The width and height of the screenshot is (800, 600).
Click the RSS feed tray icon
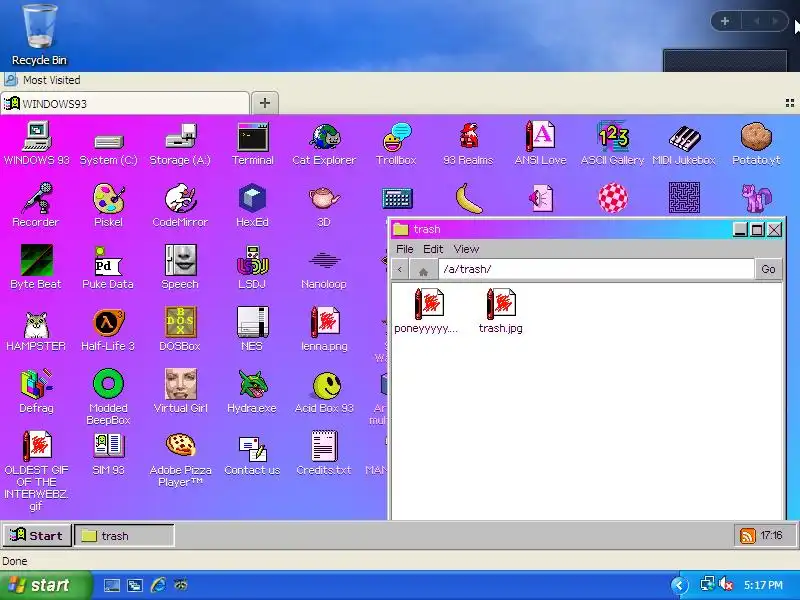point(747,535)
